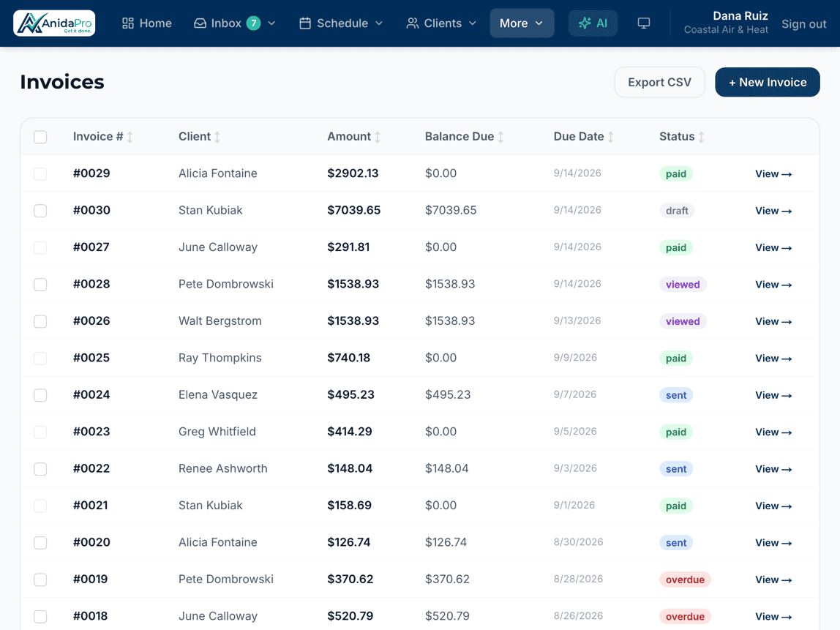Image resolution: width=840 pixels, height=630 pixels.
Task: Click the Clients people icon
Action: point(412,23)
